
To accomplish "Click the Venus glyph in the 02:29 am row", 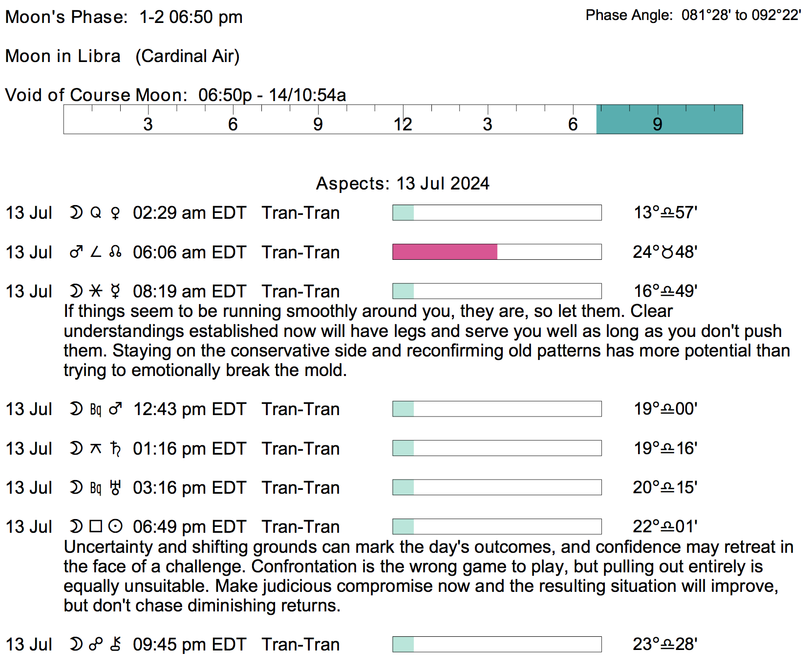I will coord(115,213).
